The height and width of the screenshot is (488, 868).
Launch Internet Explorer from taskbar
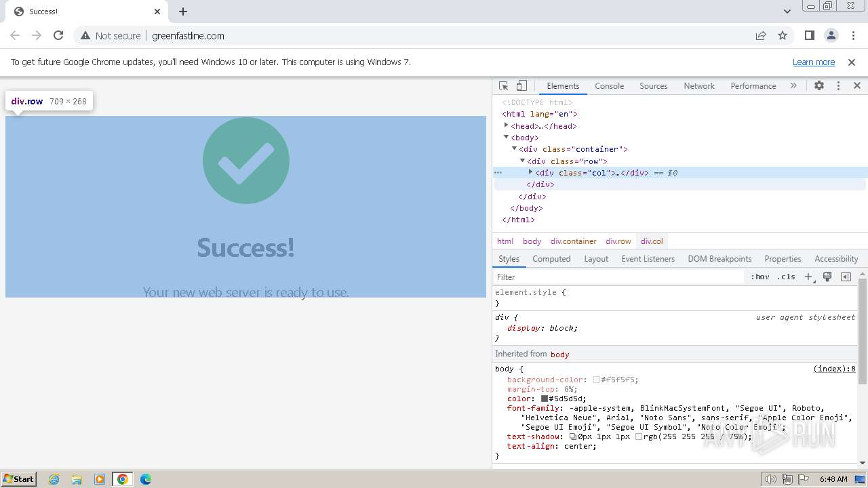(54, 479)
